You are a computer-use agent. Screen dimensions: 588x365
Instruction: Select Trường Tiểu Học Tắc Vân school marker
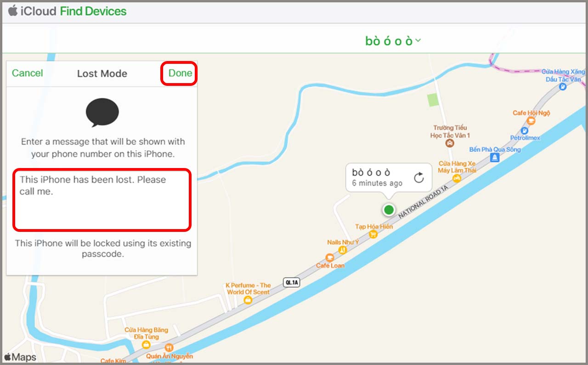click(450, 143)
